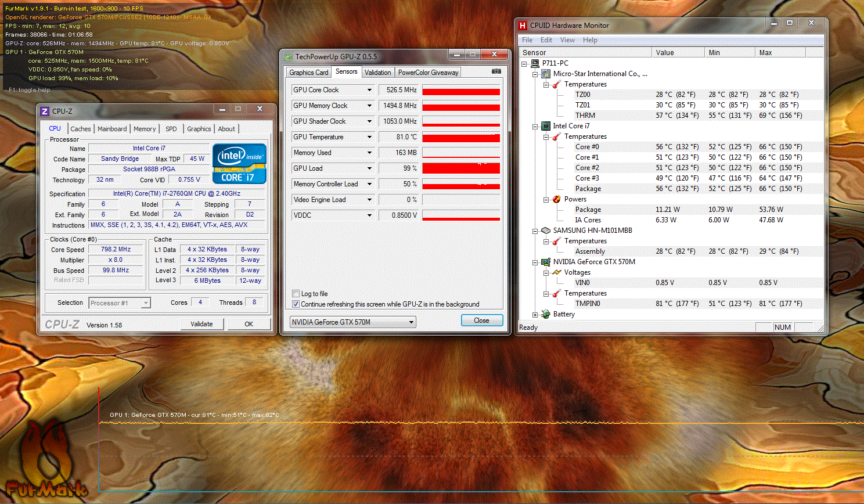This screenshot has width=864, height=504.
Task: Switch to the Mainboard tab in CPU-Z
Action: point(112,129)
